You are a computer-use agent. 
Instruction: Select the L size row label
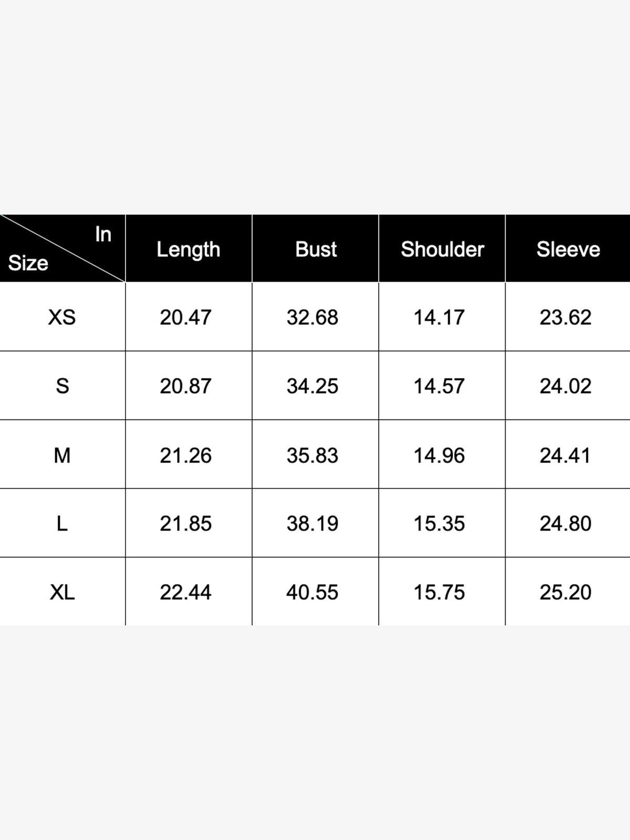pyautogui.click(x=62, y=523)
